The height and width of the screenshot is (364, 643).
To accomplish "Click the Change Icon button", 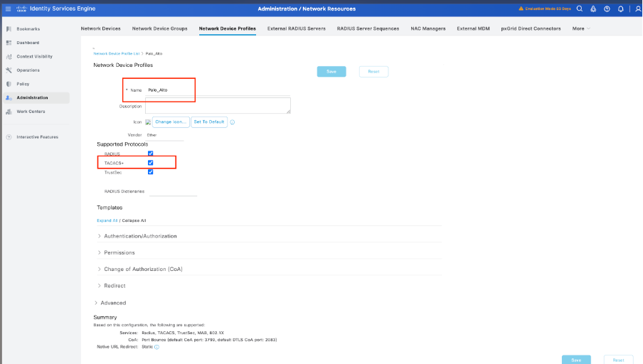I will click(x=171, y=122).
